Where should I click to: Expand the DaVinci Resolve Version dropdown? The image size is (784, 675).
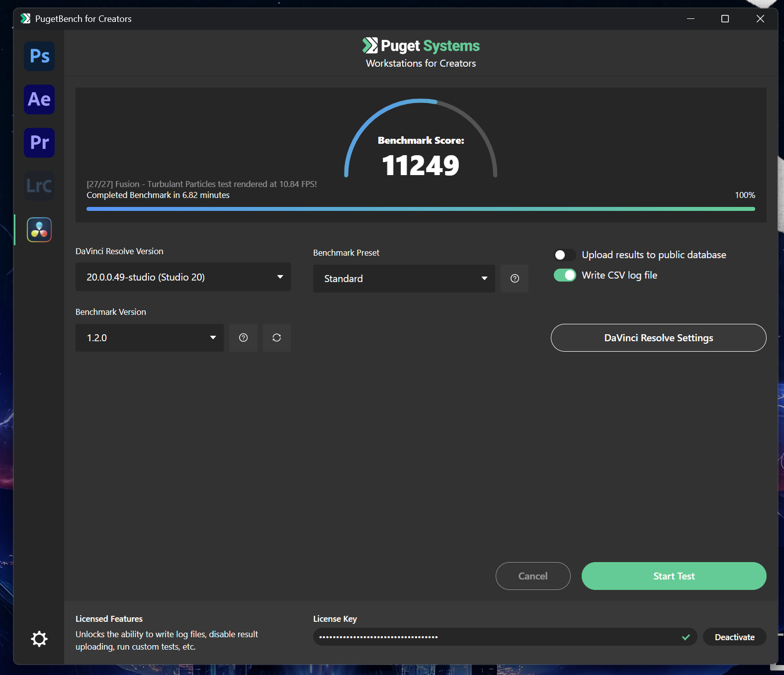click(x=183, y=277)
